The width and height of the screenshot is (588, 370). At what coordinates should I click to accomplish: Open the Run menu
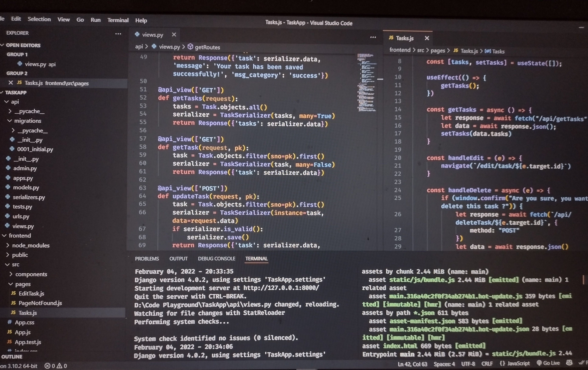[95, 20]
